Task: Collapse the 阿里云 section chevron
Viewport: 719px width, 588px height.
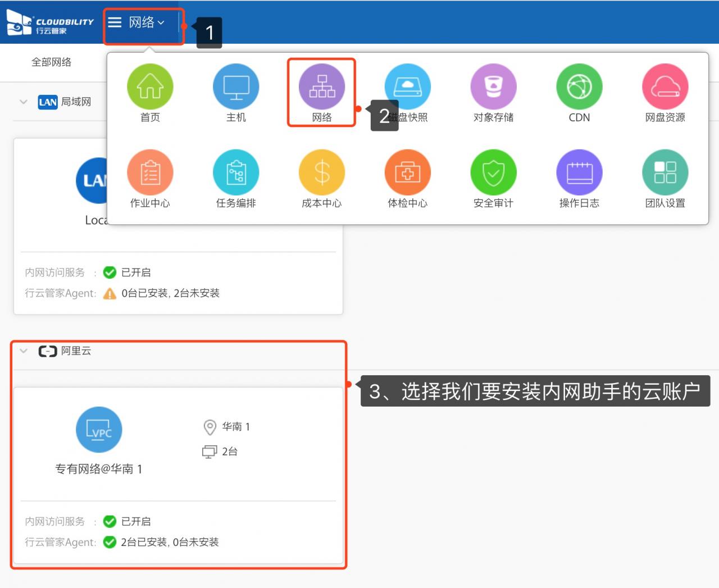Action: click(x=24, y=351)
